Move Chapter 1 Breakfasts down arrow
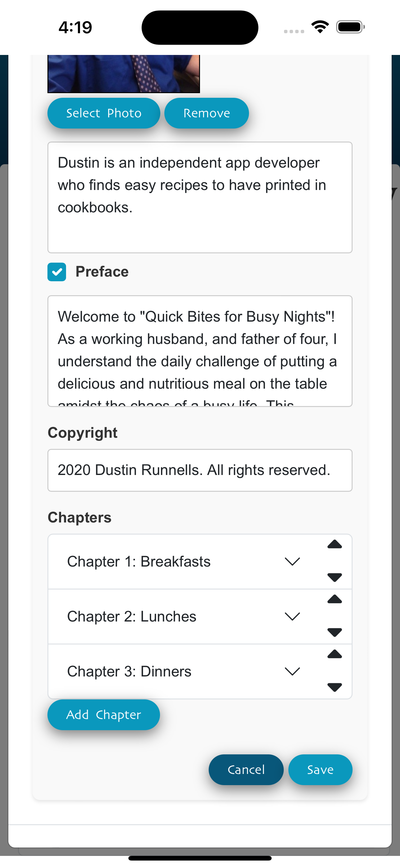This screenshot has width=400, height=868. (x=334, y=577)
